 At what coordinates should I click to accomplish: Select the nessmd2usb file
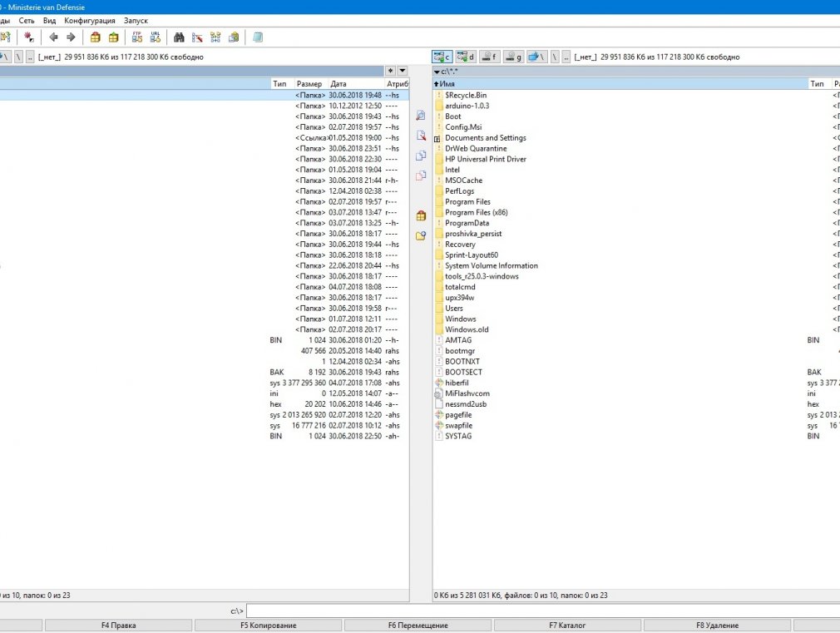coord(466,404)
